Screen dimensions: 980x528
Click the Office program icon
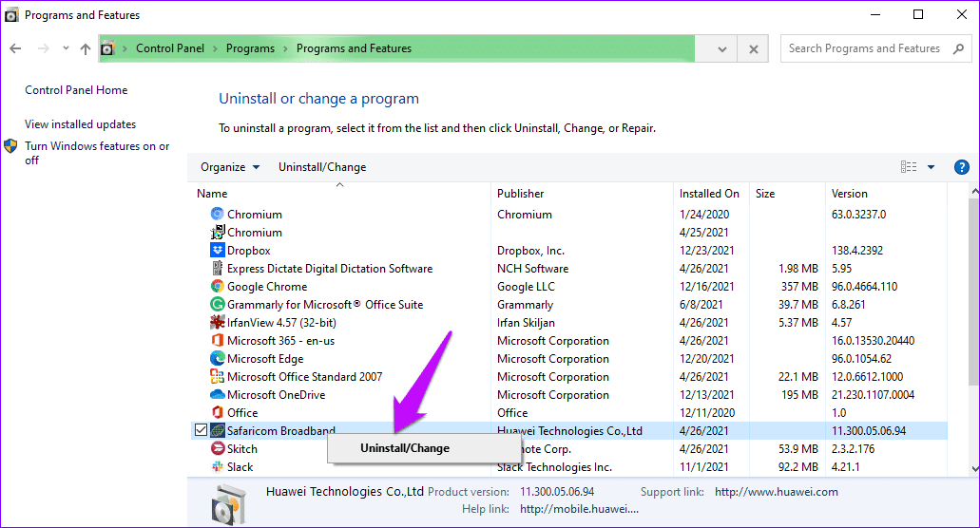click(x=217, y=412)
